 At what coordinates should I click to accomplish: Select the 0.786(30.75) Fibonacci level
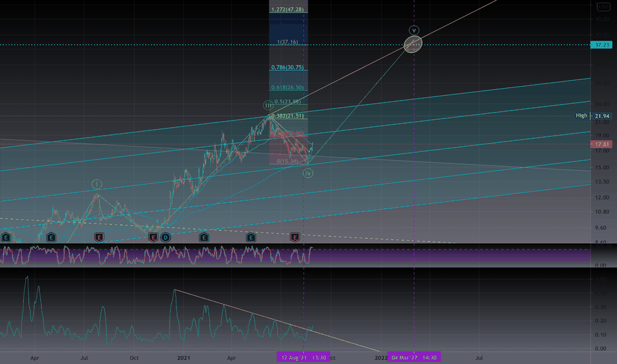[287, 68]
